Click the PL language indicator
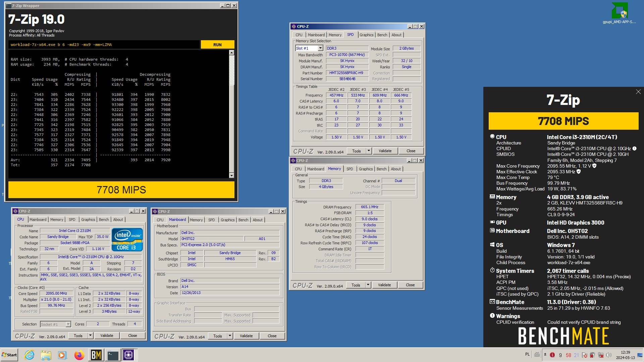 coord(527,354)
